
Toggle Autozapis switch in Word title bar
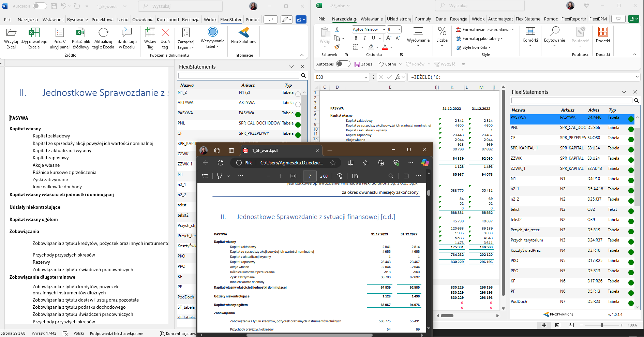[40, 6]
